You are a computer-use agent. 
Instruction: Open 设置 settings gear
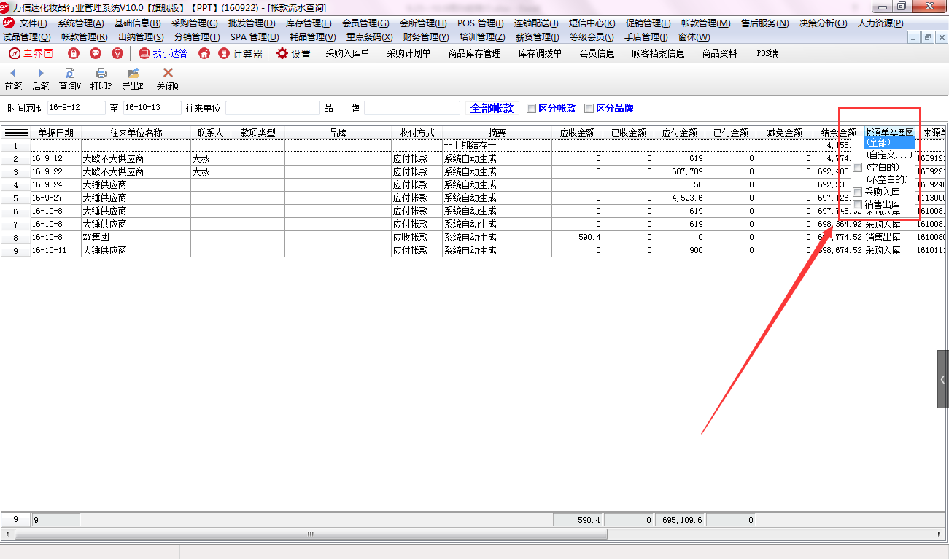(293, 53)
